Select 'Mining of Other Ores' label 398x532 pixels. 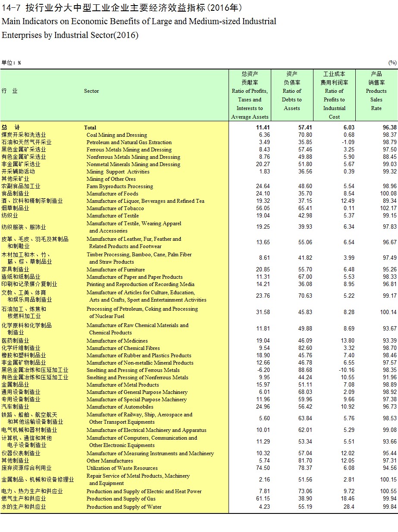coord(111,179)
